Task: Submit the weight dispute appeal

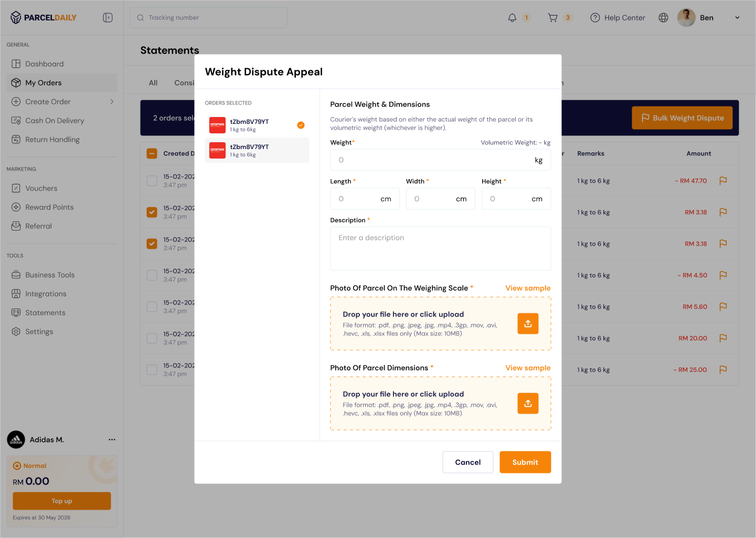Action: pos(525,462)
